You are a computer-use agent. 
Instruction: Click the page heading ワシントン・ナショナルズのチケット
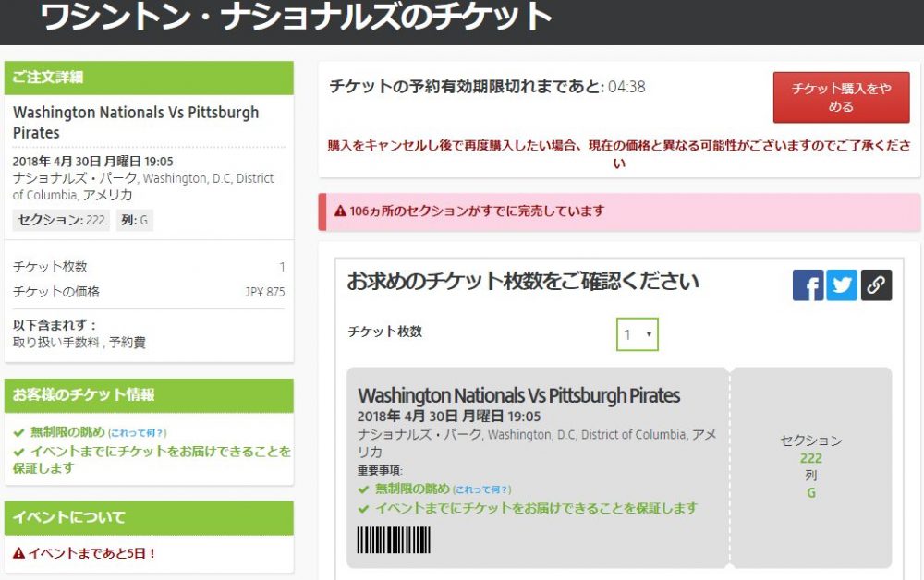(296, 17)
